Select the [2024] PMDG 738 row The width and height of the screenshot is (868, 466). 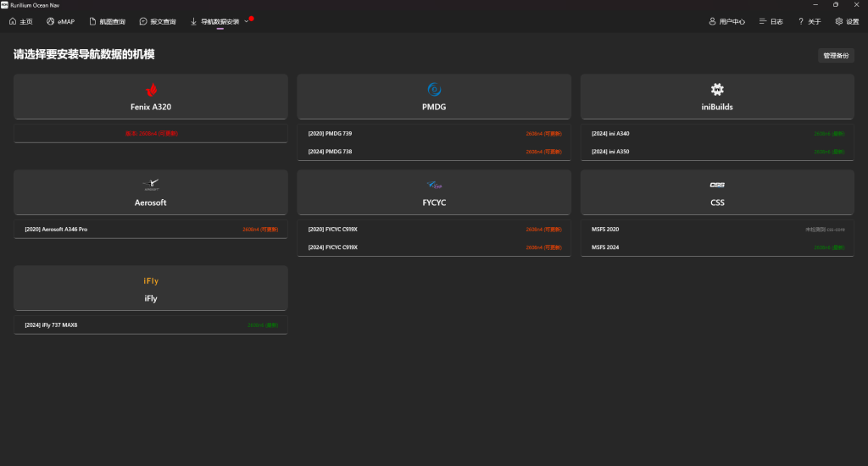434,152
